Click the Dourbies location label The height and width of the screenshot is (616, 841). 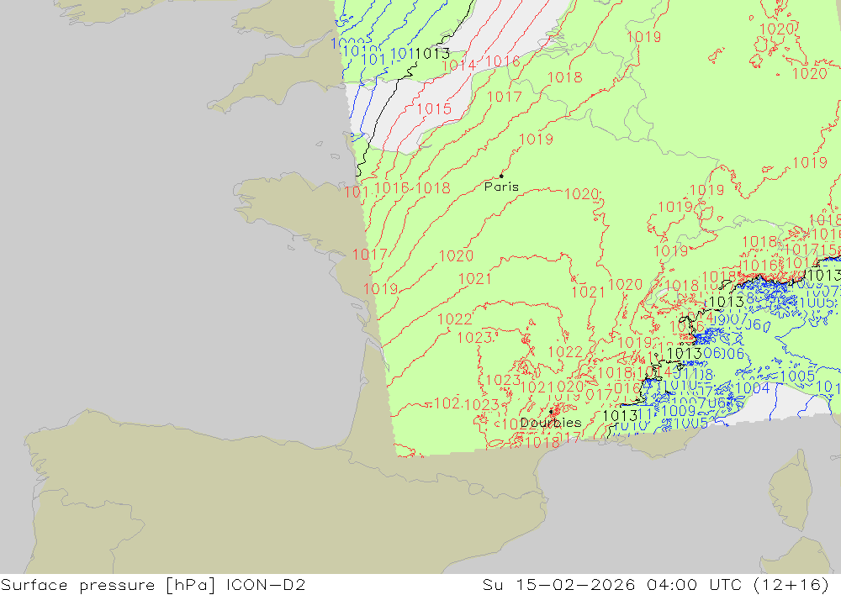(x=551, y=423)
